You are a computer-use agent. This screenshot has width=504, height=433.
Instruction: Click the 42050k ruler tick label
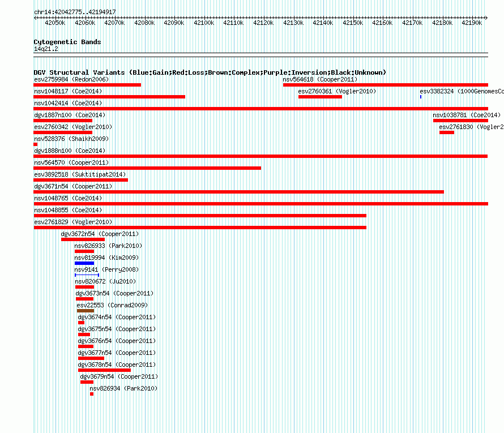(55, 23)
